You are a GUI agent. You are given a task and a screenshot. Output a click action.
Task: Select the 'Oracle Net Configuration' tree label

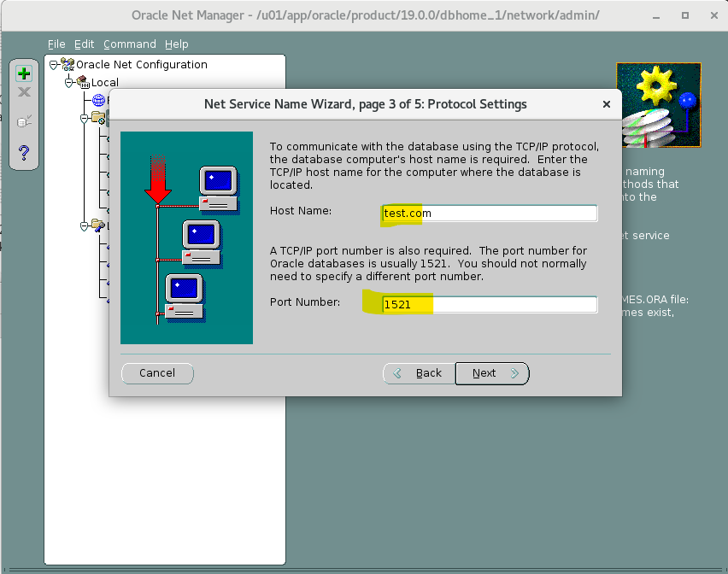point(142,65)
